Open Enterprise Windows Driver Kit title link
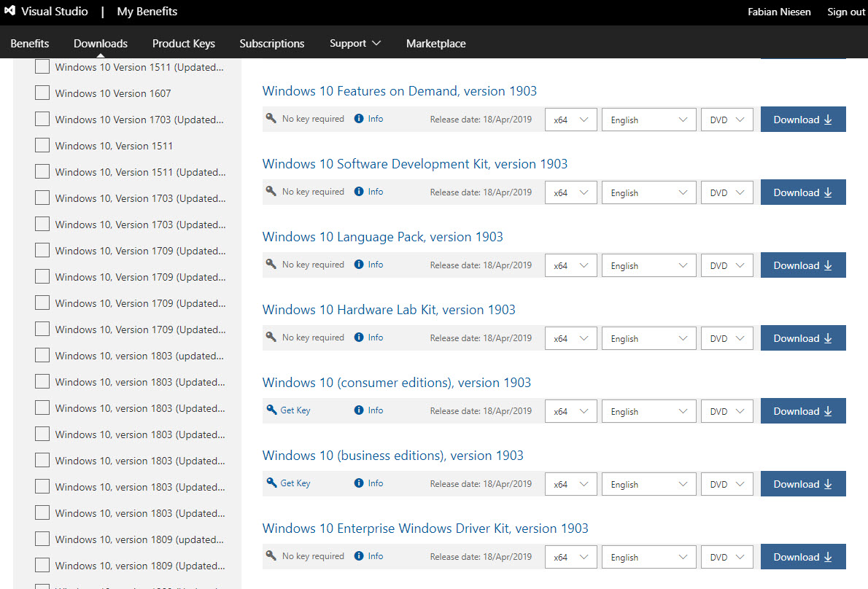 tap(425, 528)
